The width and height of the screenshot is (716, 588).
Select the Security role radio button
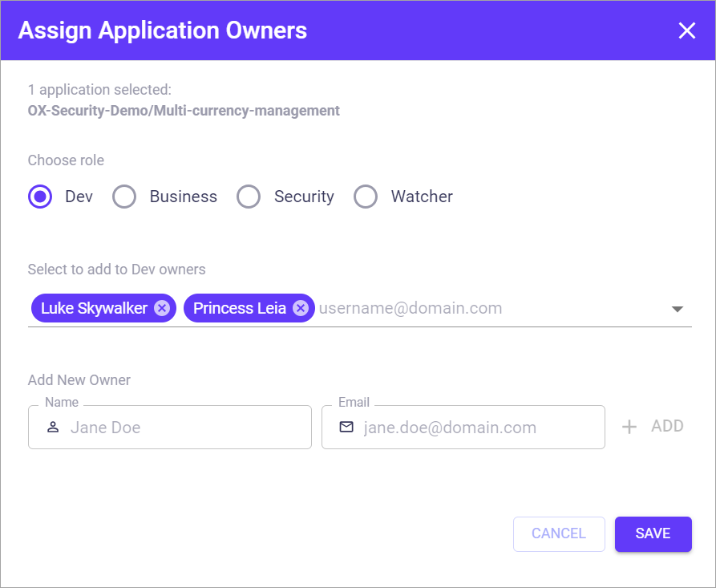249,197
